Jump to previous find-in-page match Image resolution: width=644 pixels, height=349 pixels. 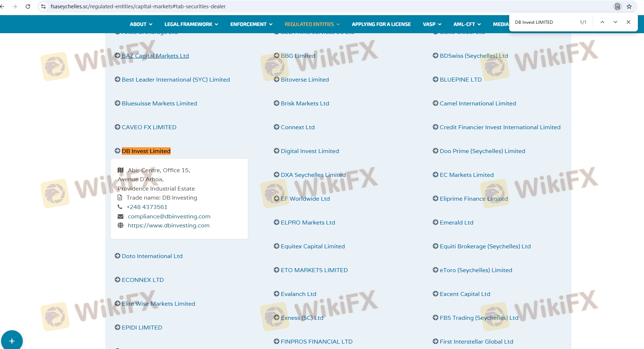click(602, 22)
